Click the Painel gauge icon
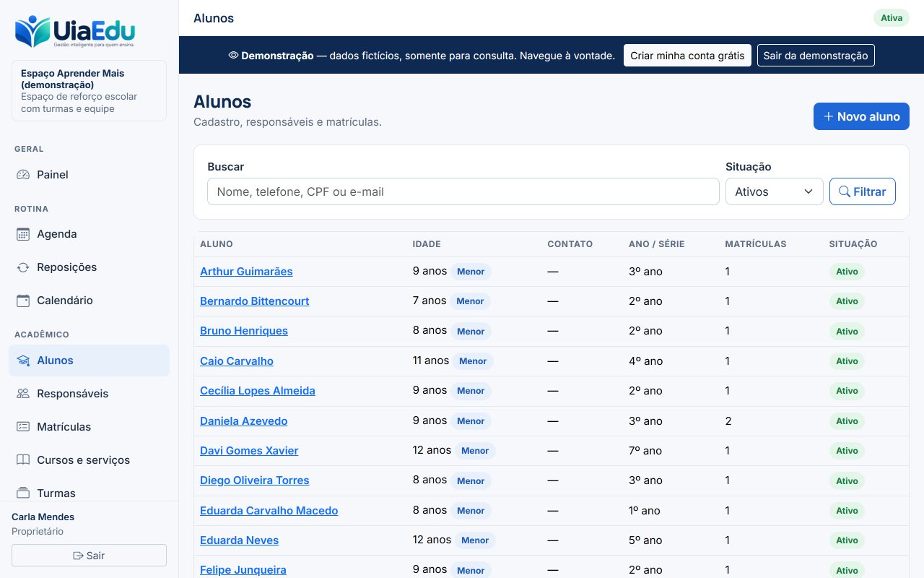The image size is (924, 578). point(23,174)
